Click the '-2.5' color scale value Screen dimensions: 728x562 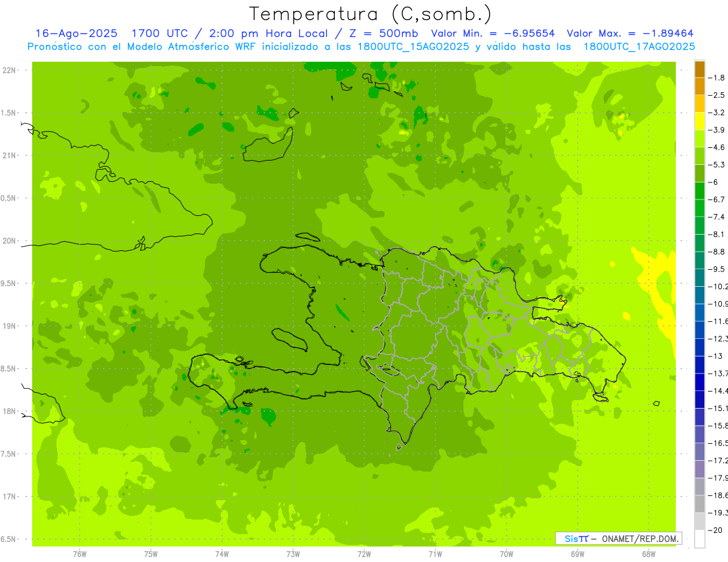(x=718, y=95)
